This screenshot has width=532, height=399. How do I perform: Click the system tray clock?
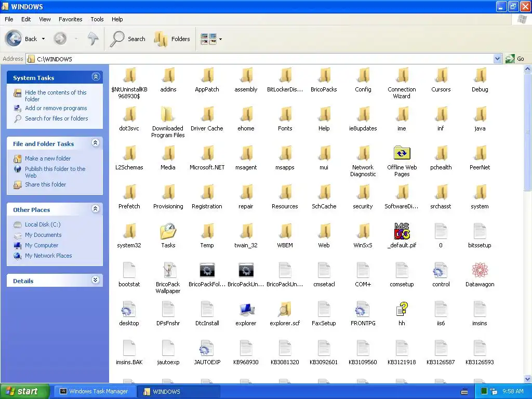click(513, 391)
